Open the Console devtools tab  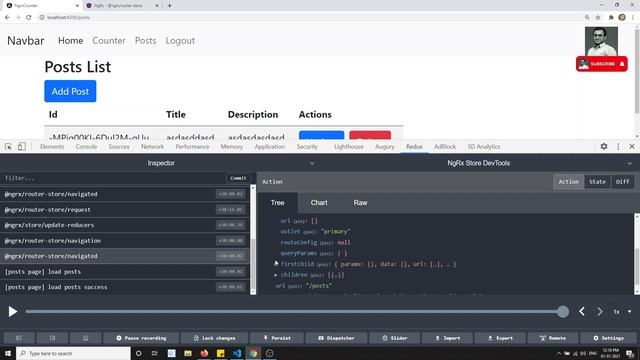[87, 147]
